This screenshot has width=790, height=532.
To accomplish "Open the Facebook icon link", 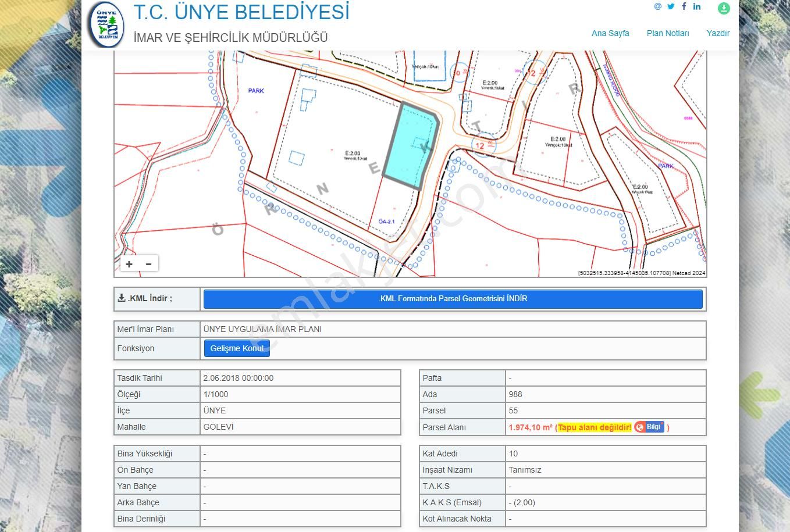I will click(684, 6).
